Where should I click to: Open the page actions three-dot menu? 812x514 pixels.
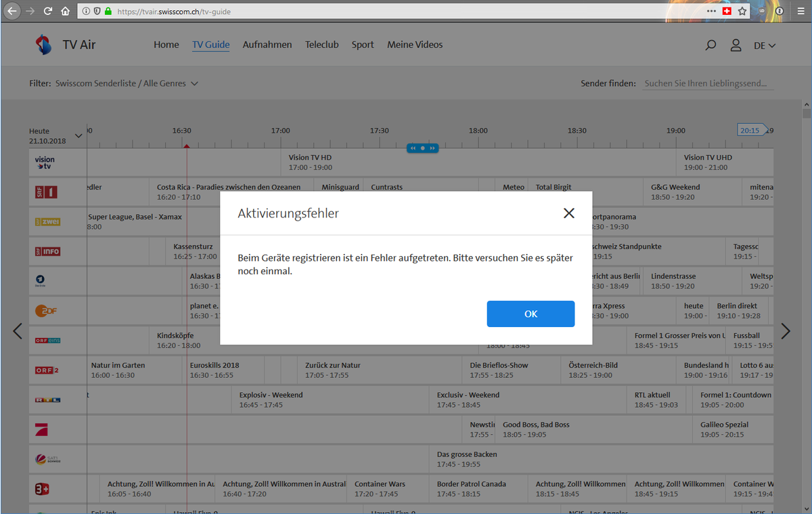(711, 11)
